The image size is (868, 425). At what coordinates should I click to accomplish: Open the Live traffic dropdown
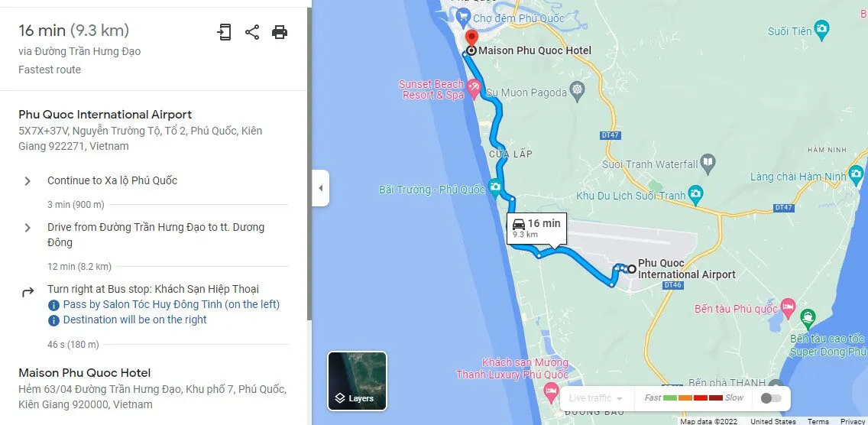coord(595,397)
